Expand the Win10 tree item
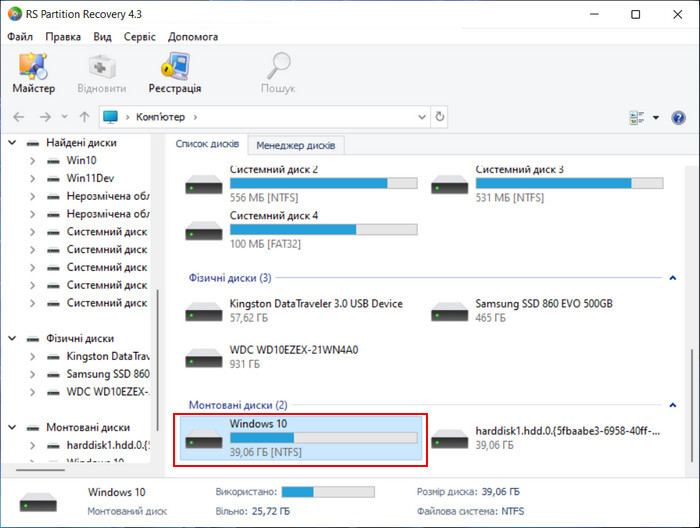 pos(32,161)
